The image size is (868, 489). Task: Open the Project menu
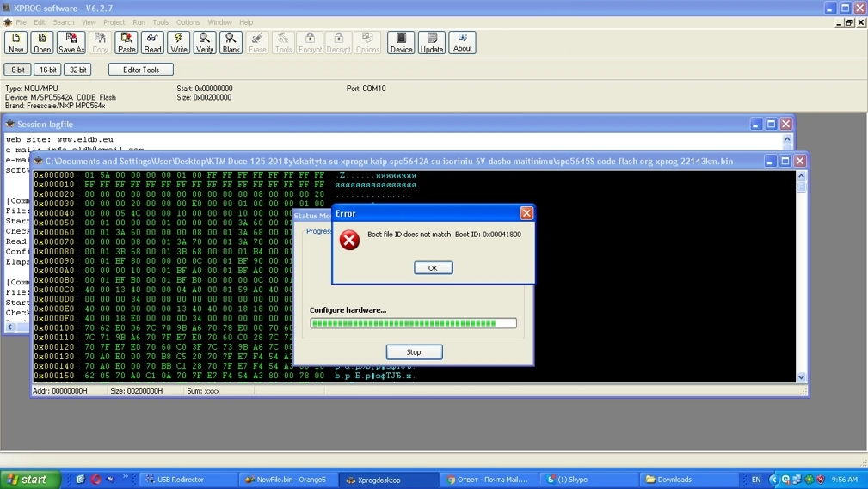(x=114, y=22)
